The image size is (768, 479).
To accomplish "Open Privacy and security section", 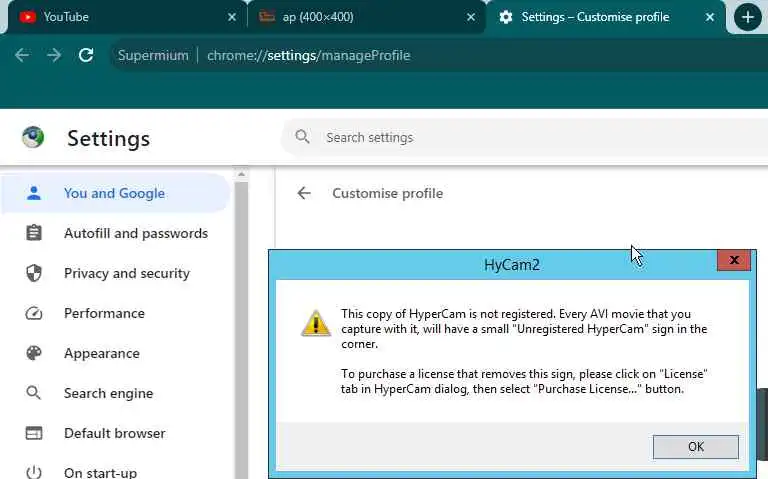I will click(x=115, y=273).
